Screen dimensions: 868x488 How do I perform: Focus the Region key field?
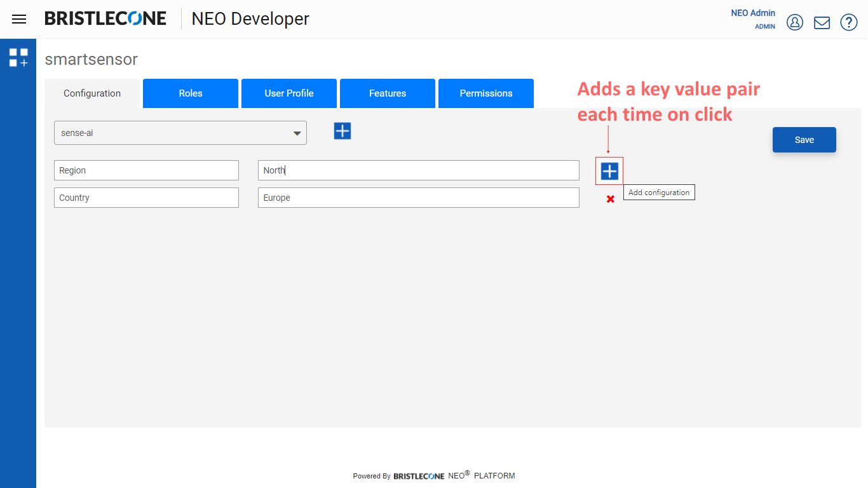146,170
